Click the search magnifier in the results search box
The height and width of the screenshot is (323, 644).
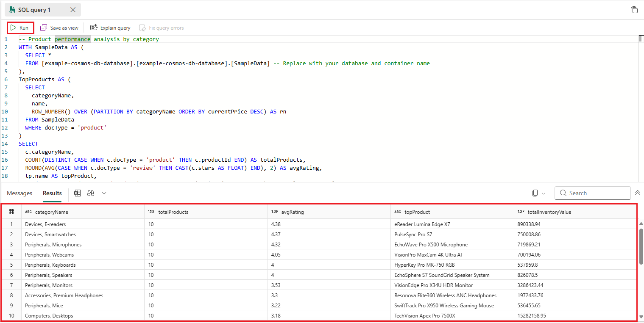click(x=563, y=193)
